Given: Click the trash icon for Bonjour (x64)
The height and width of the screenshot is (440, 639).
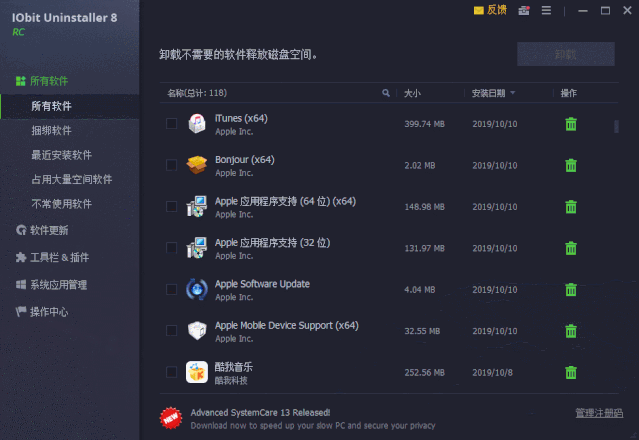Looking at the screenshot, I should coord(571,165).
